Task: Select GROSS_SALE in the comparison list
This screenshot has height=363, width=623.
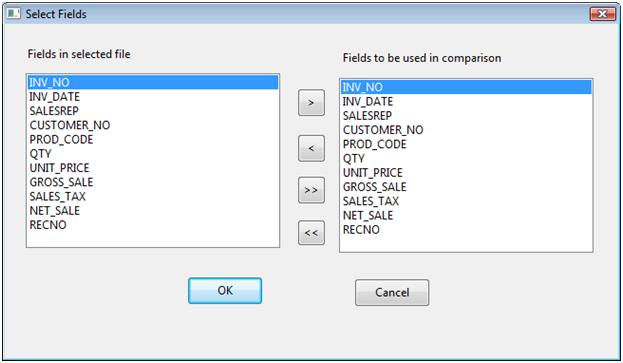Action: [x=466, y=187]
